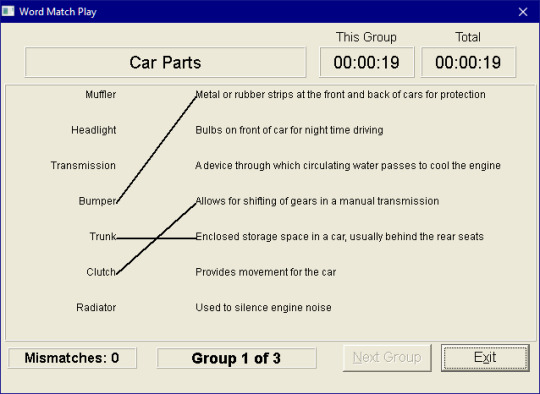Select the word Bumper
The height and width of the screenshot is (394, 540).
97,201
